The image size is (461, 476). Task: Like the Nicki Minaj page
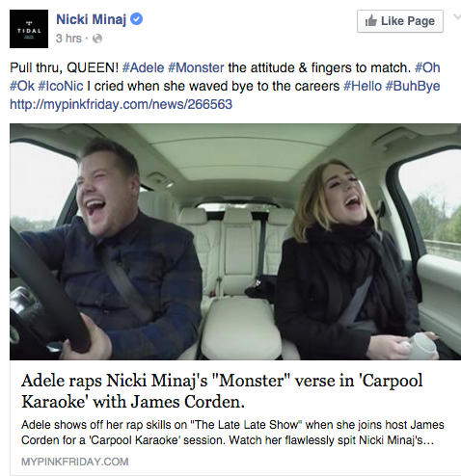[400, 21]
